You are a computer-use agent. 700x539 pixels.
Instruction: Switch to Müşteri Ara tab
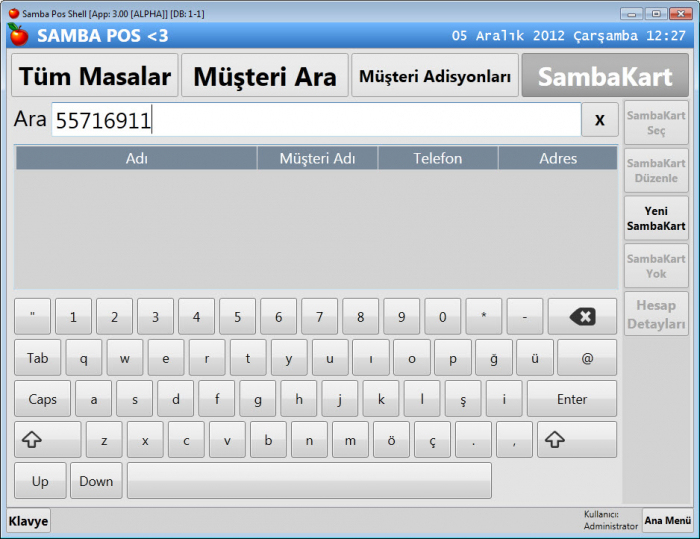(x=264, y=76)
